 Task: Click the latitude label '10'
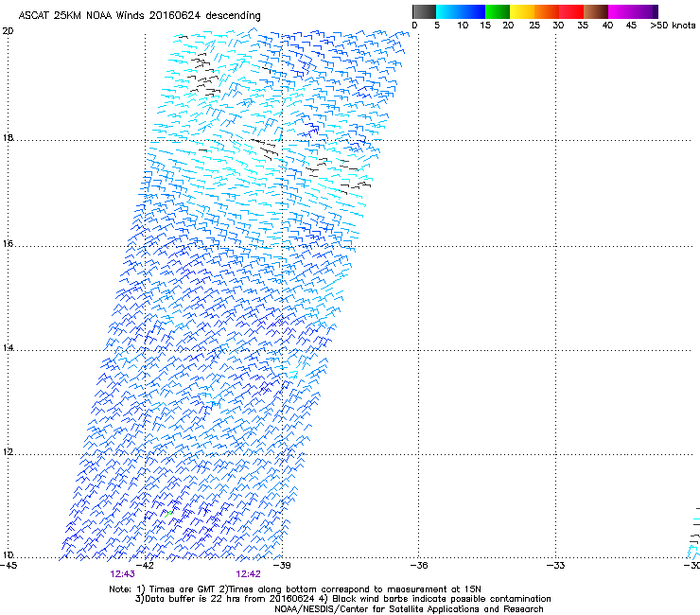[x=8, y=555]
